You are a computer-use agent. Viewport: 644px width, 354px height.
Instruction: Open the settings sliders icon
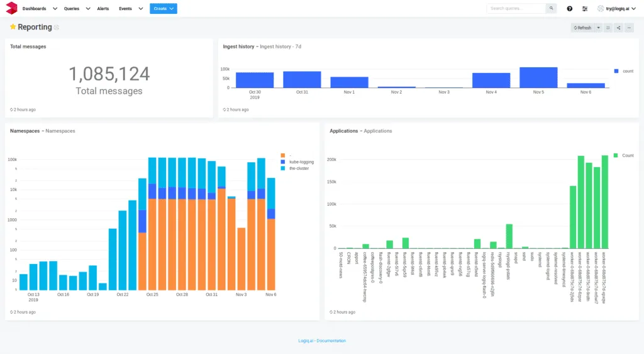585,9
